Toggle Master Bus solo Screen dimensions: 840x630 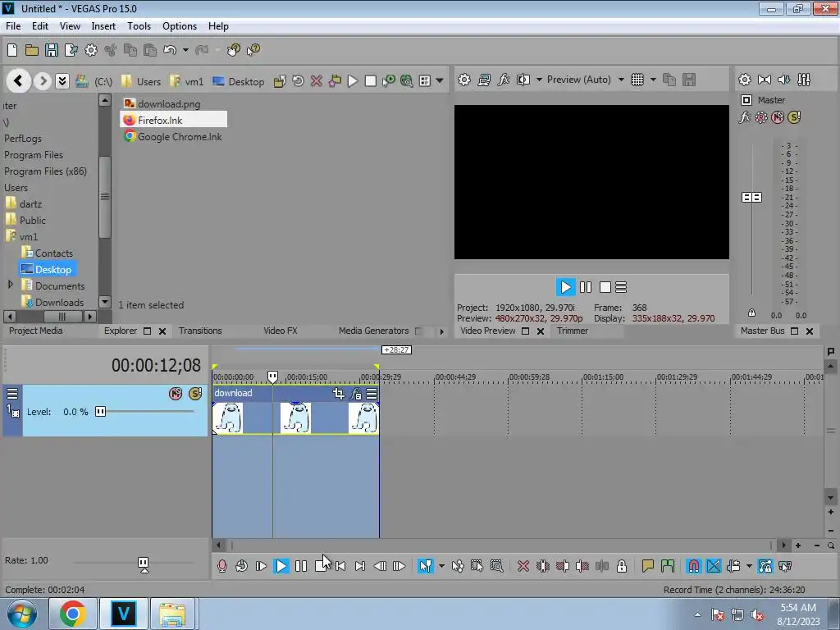794,117
